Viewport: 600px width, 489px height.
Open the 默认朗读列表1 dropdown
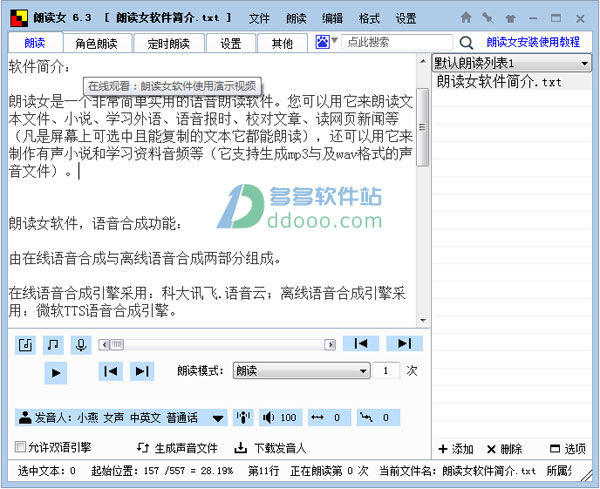(511, 63)
